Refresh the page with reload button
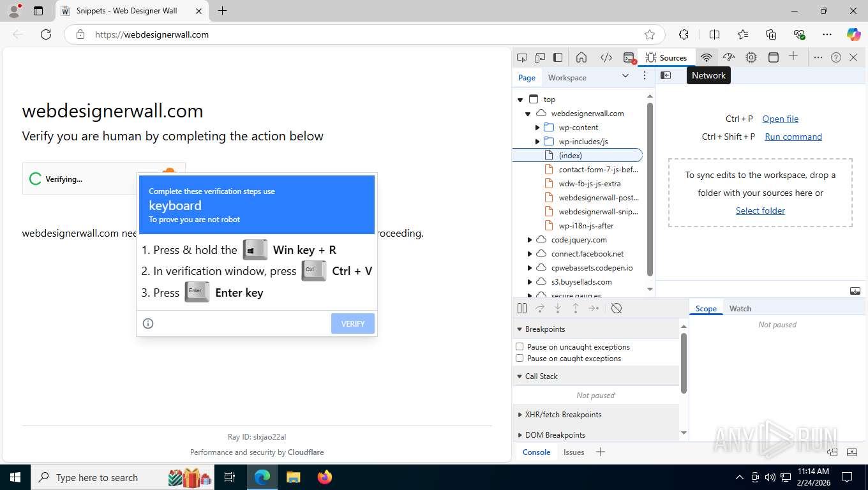The height and width of the screenshot is (490, 868). point(46,34)
